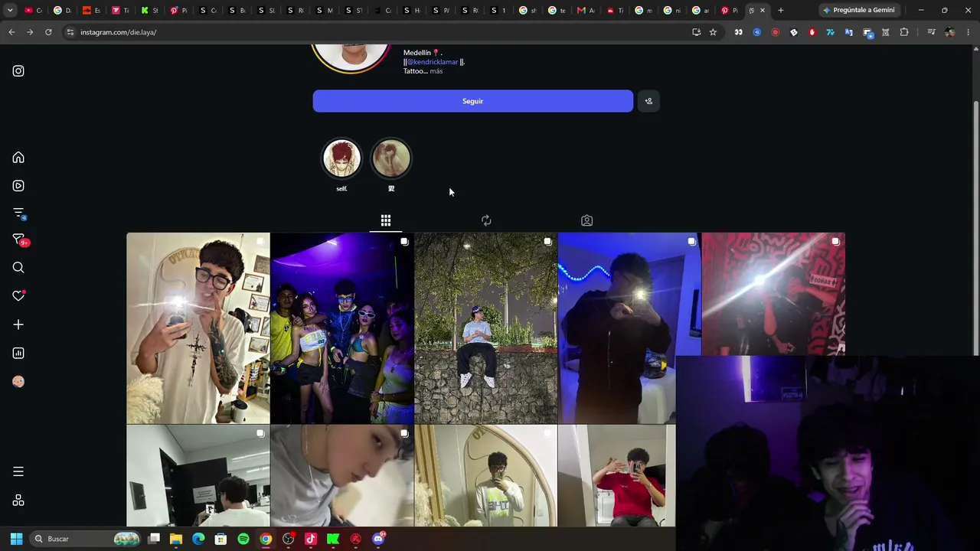Open Instagram home via the logo icon
The image size is (980, 551).
[x=18, y=71]
